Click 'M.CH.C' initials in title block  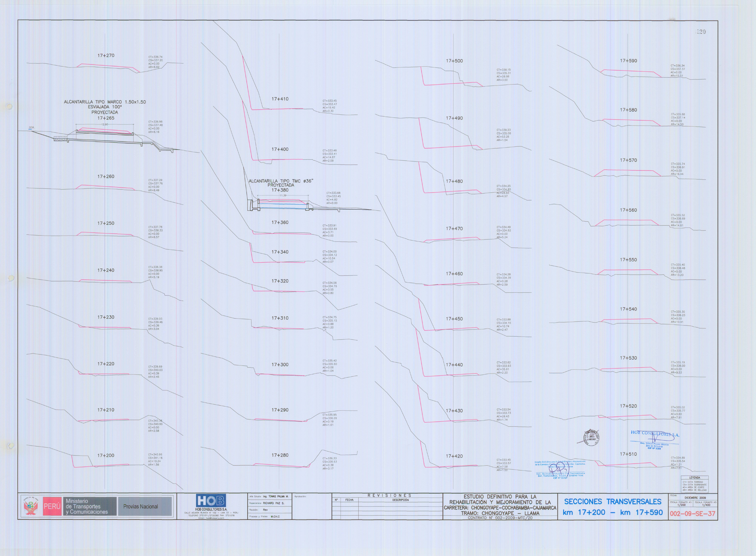(275, 517)
